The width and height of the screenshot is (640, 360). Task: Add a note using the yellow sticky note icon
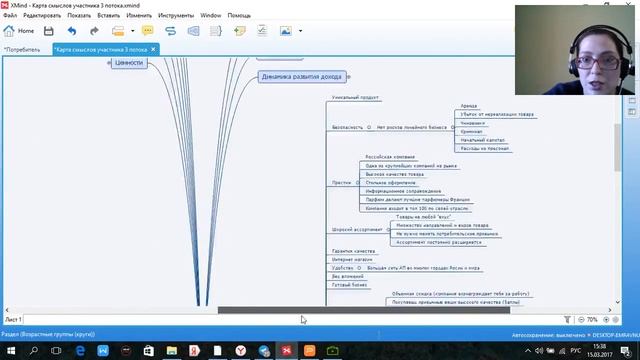pos(240,31)
